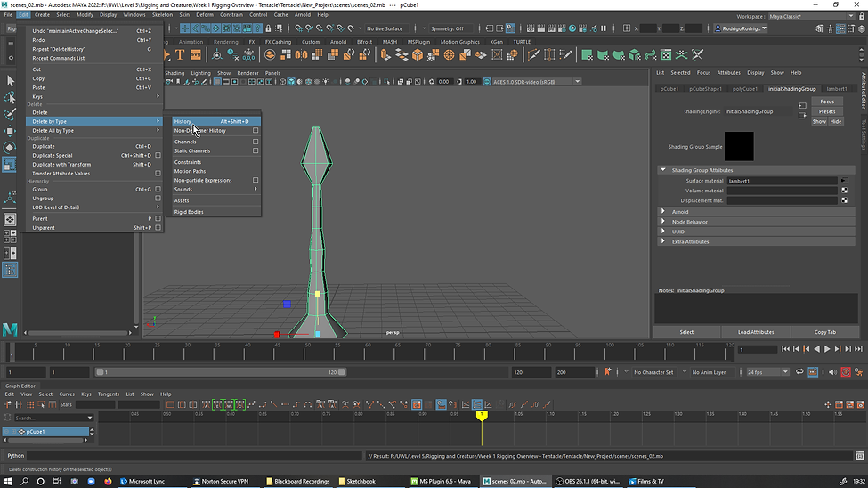
Task: Click the lock icon in status line
Action: coord(269,28)
